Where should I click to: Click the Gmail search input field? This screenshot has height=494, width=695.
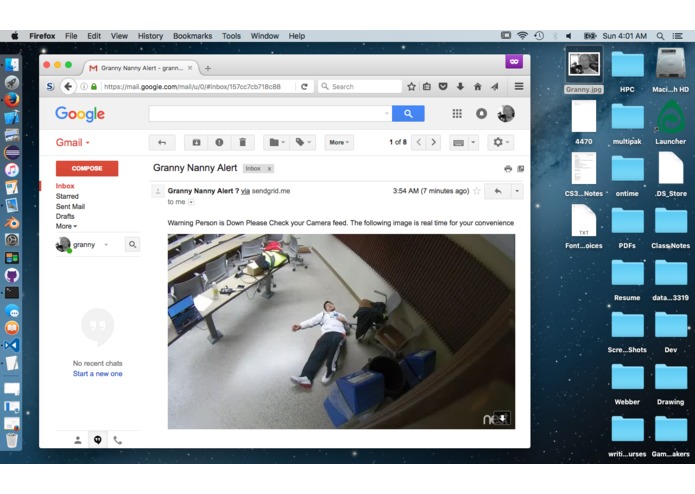tap(270, 114)
